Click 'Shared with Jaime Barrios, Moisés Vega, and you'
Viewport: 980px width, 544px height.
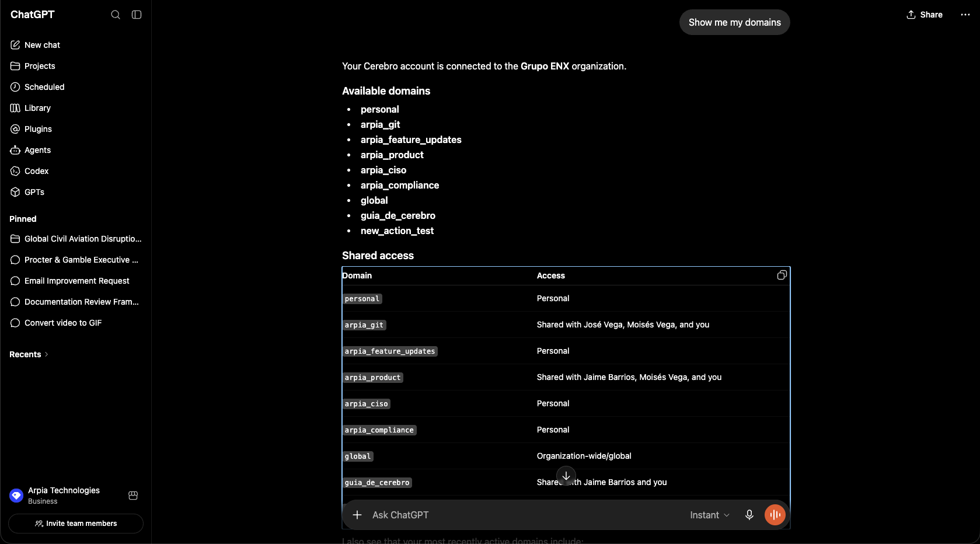coord(629,377)
